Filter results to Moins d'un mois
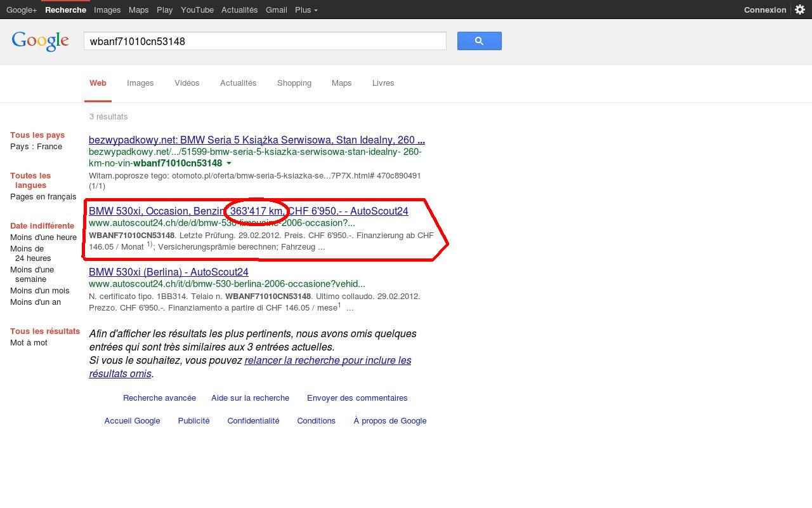Viewport: 812px width, 508px height. [39, 291]
